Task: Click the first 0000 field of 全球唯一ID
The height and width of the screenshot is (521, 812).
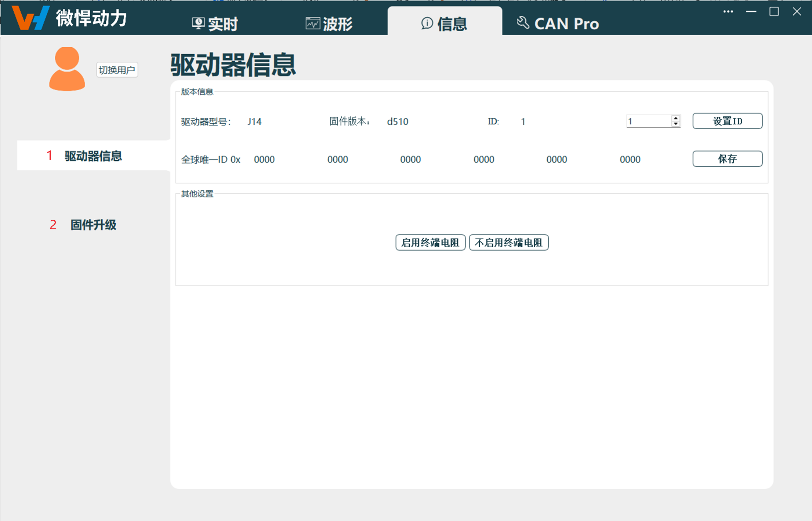Action: coord(264,159)
